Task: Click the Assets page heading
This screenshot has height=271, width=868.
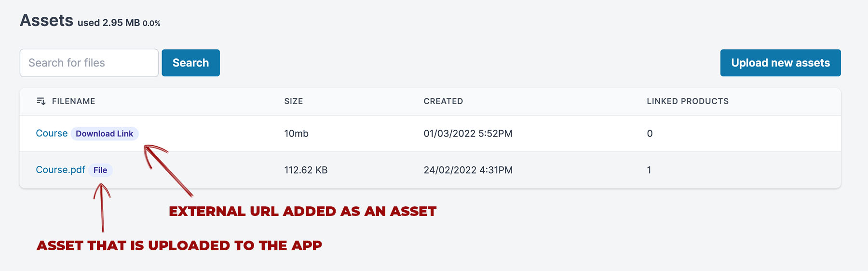Action: click(x=47, y=21)
